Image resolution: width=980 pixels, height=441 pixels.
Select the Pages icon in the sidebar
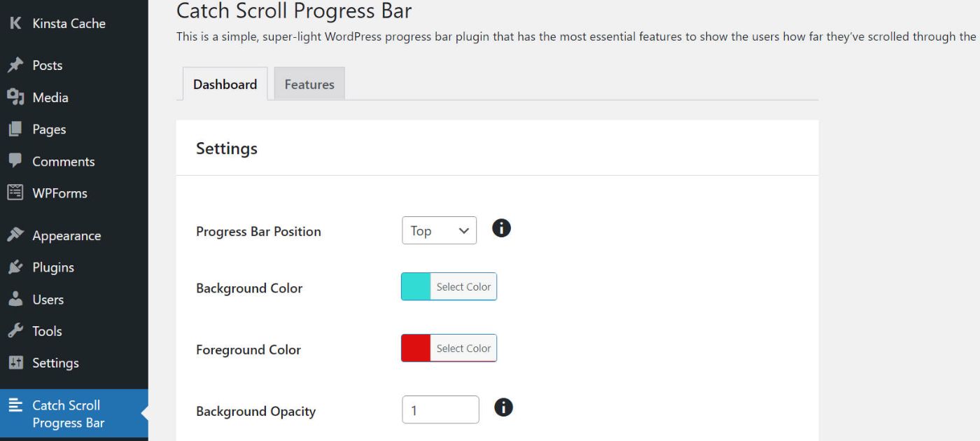tap(17, 129)
